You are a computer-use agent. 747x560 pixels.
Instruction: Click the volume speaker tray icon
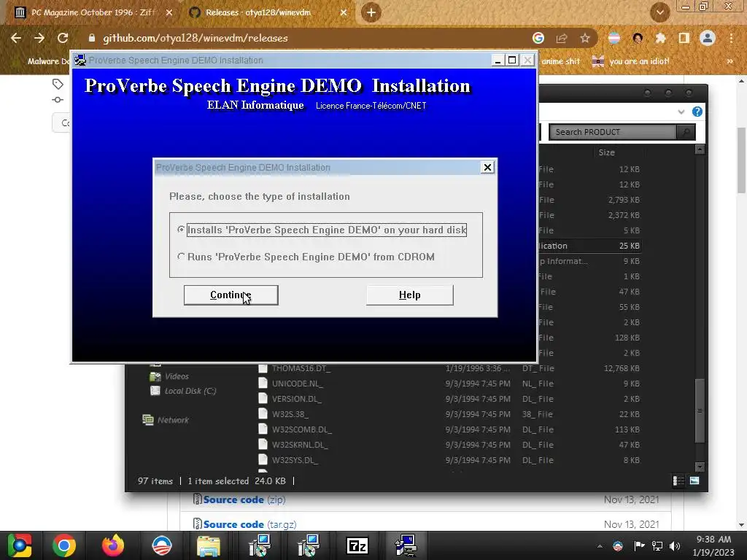coord(675,546)
